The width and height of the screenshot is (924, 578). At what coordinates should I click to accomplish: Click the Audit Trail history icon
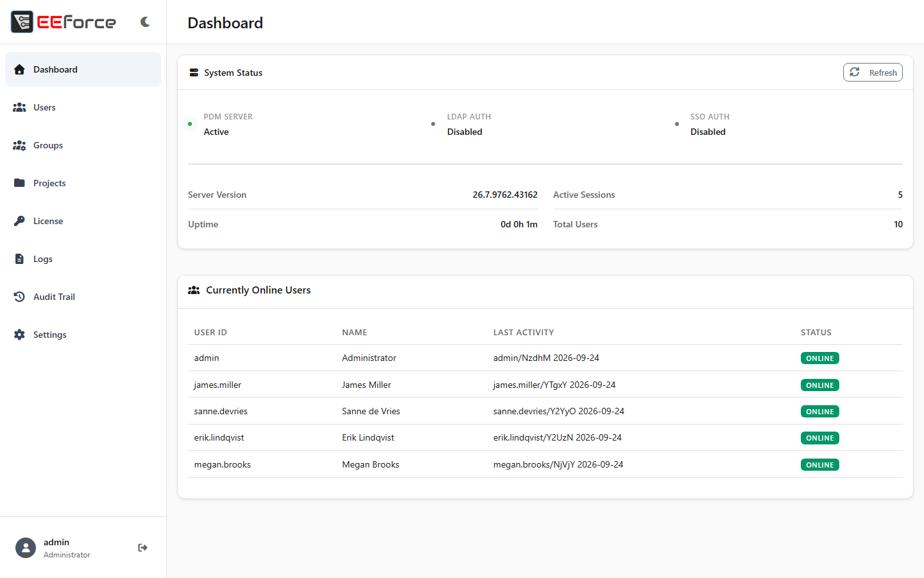[19, 297]
